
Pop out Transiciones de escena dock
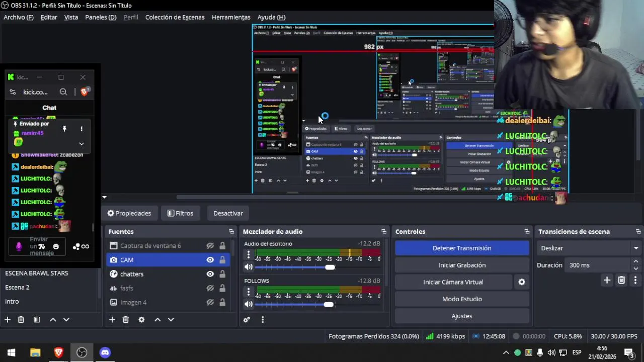pos(638,231)
